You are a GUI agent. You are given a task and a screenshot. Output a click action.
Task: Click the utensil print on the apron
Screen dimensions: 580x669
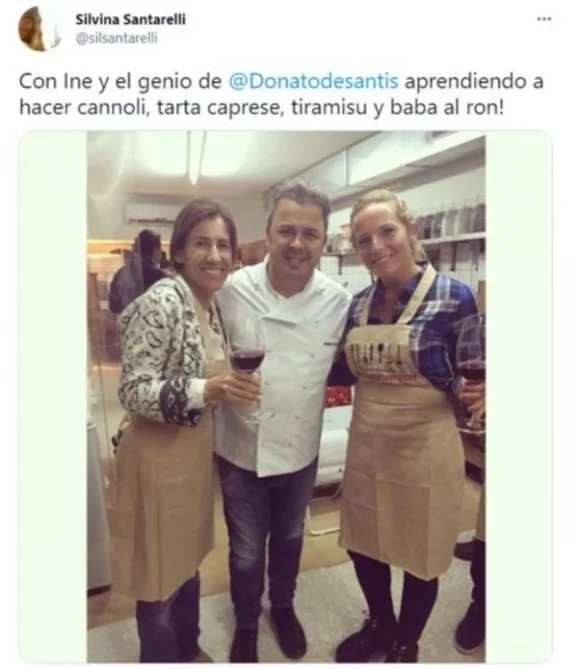376,356
